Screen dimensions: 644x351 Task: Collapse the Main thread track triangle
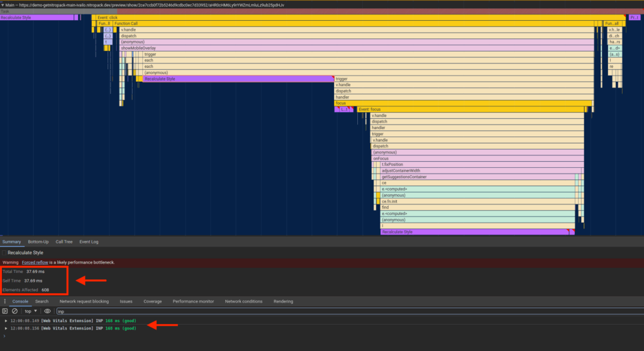[x=3, y=5]
